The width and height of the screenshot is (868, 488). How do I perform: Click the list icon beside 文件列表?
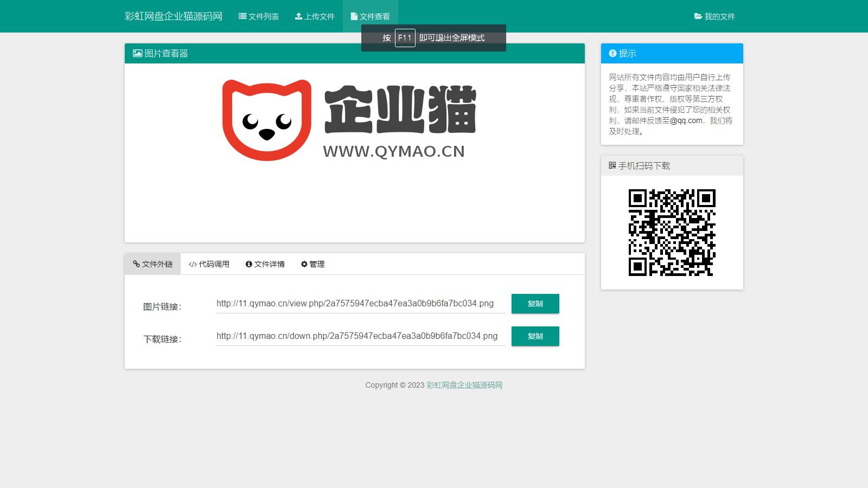[x=242, y=16]
